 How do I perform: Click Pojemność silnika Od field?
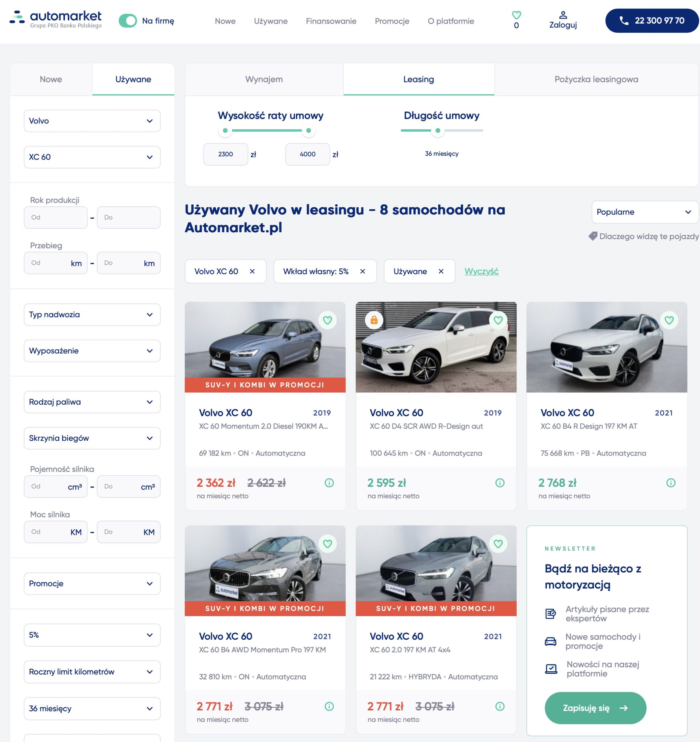pyautogui.click(x=56, y=487)
